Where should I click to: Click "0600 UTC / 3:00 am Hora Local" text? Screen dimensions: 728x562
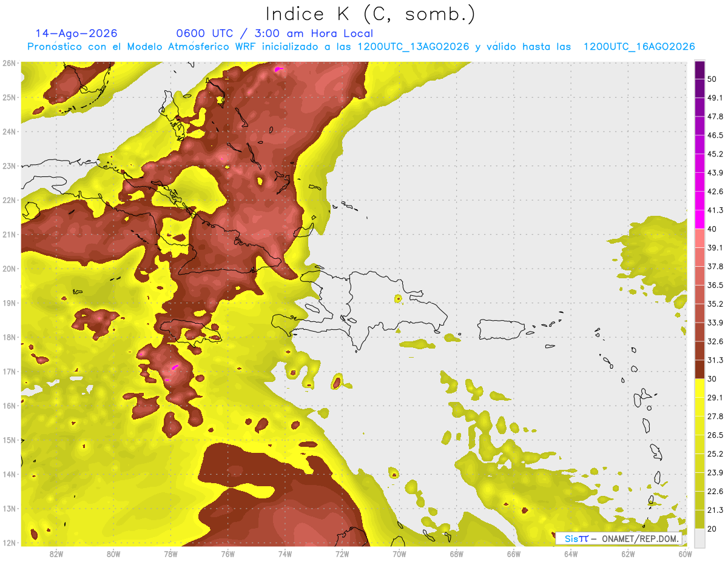(x=275, y=33)
